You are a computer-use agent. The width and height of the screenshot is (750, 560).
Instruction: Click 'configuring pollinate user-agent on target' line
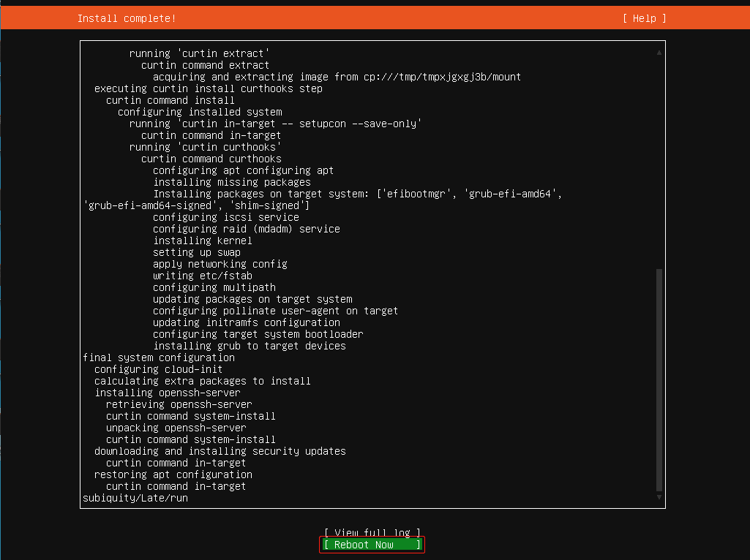276,311
